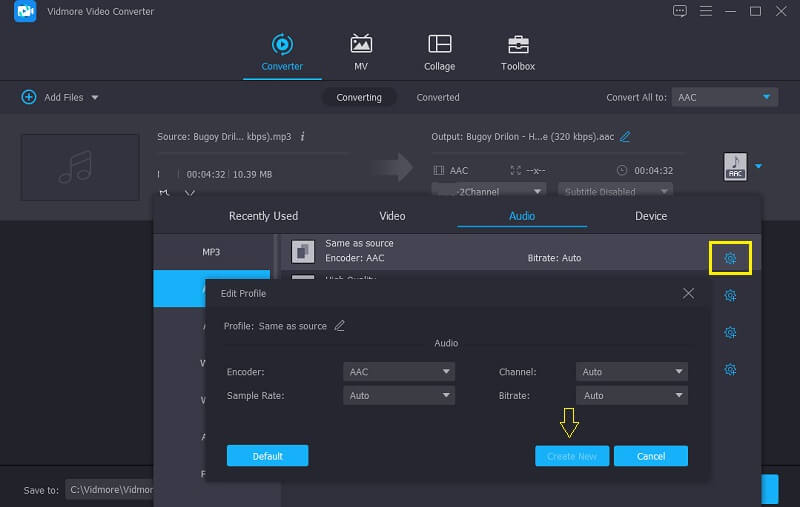Open Convert All to AAC dropdown
The width and height of the screenshot is (800, 507).
pyautogui.click(x=724, y=97)
